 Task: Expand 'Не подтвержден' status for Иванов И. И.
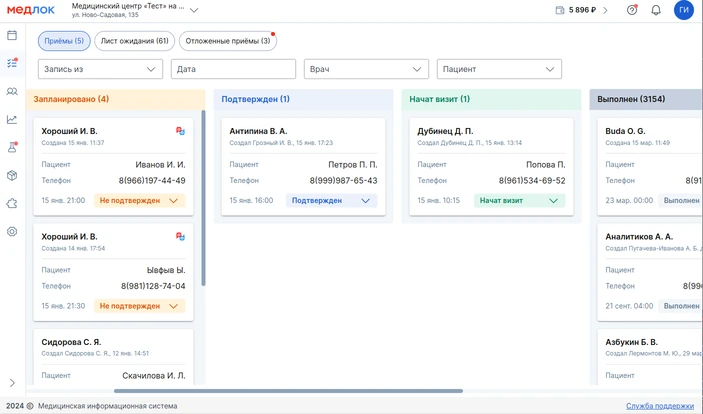[x=139, y=200]
